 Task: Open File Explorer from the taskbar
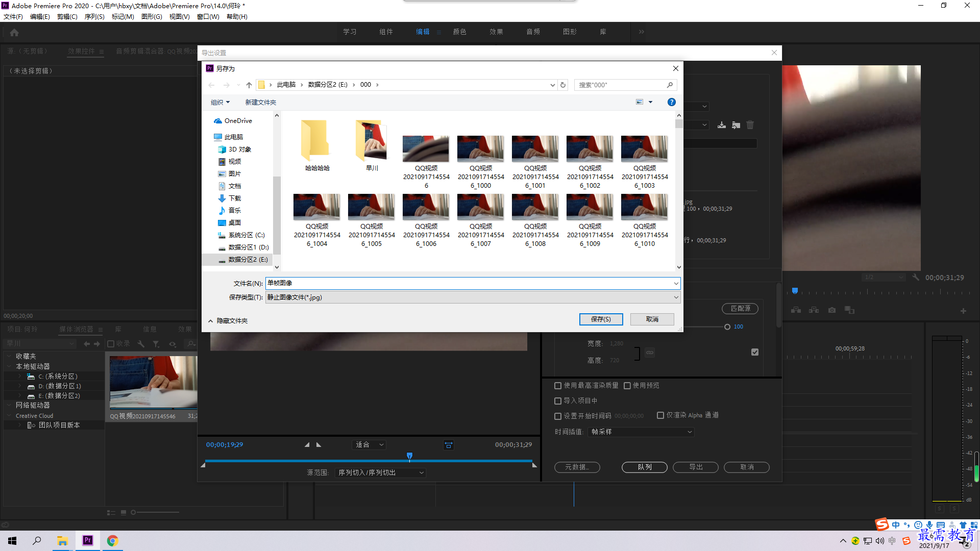pyautogui.click(x=62, y=541)
